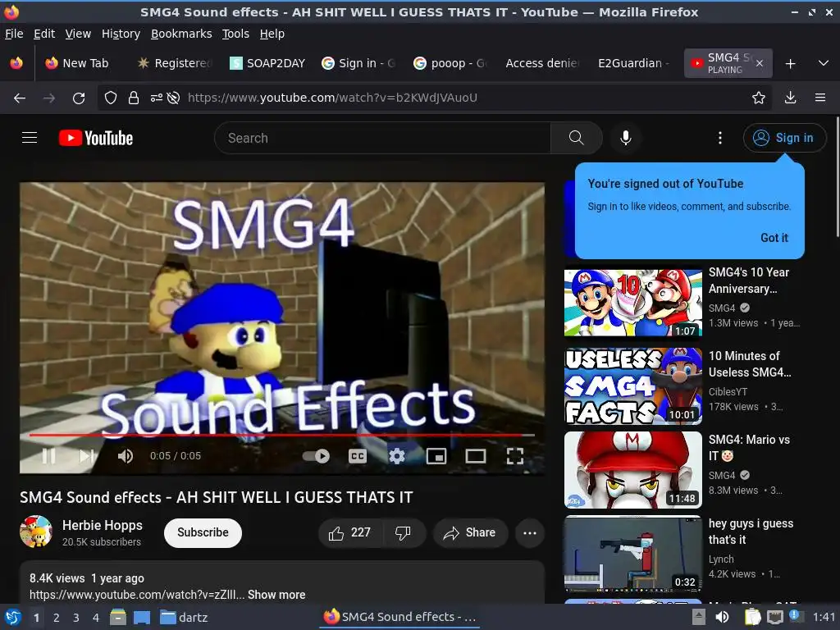Subscribe to Herbie Hopps
840x630 pixels.
coord(203,532)
